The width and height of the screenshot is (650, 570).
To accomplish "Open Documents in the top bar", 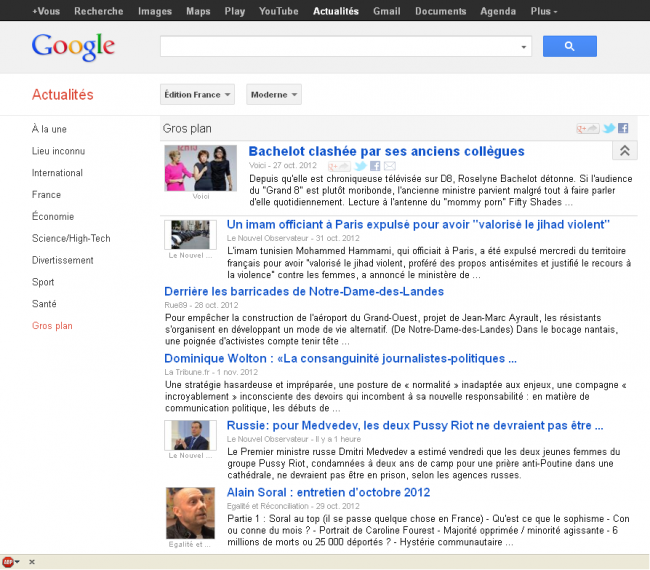I will tap(440, 11).
